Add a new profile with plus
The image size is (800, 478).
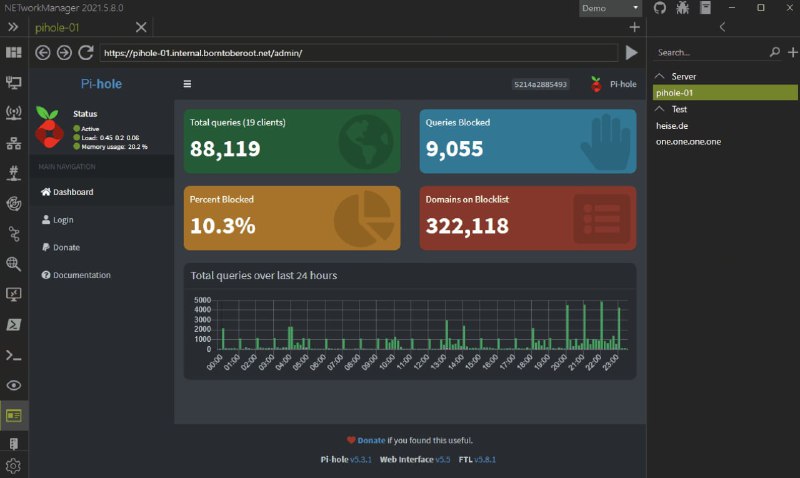click(x=792, y=52)
